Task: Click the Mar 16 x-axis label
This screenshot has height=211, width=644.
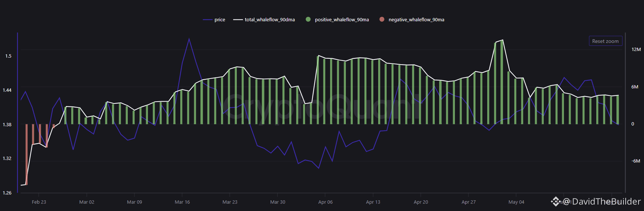Action: pos(182,202)
